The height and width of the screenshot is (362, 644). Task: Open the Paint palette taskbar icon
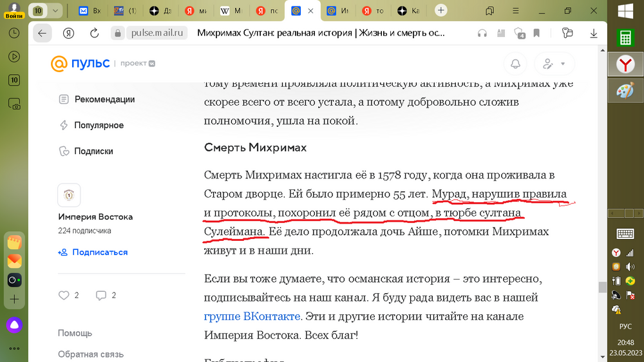coord(625,91)
